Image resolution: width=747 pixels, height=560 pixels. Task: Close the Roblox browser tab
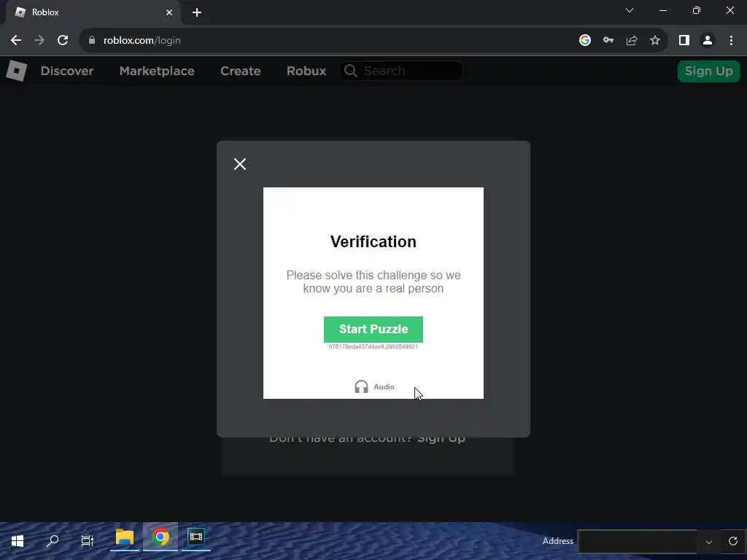coord(169,12)
